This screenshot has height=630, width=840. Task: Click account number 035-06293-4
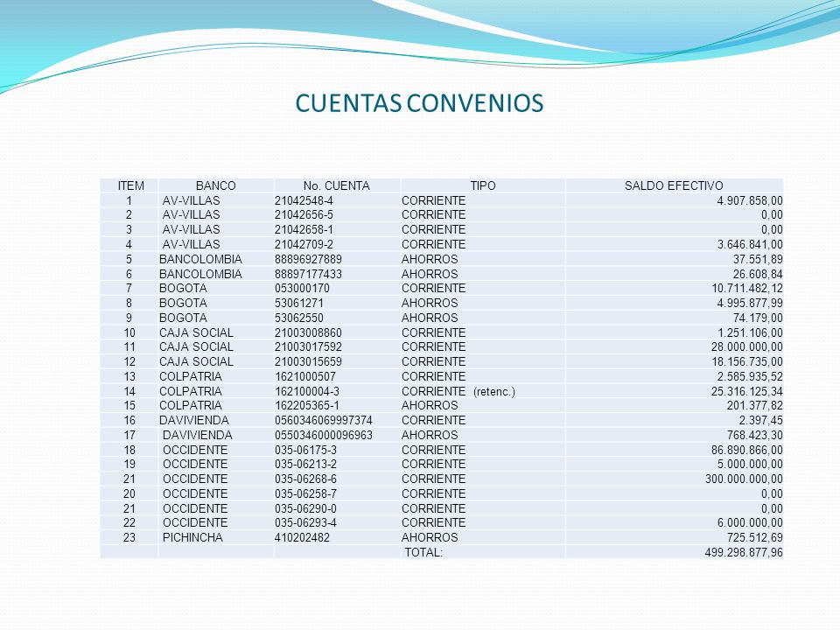coord(306,523)
